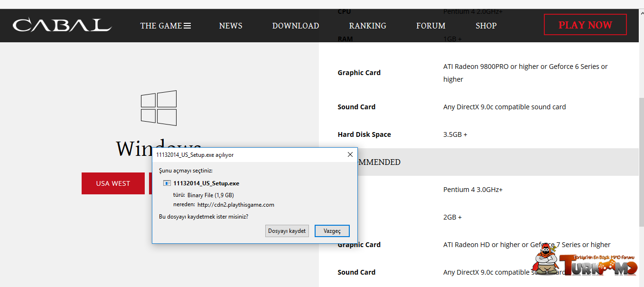
Task: Click the dialog title '11132014_US_Setup.exe açılıyor'
Action: point(195,154)
